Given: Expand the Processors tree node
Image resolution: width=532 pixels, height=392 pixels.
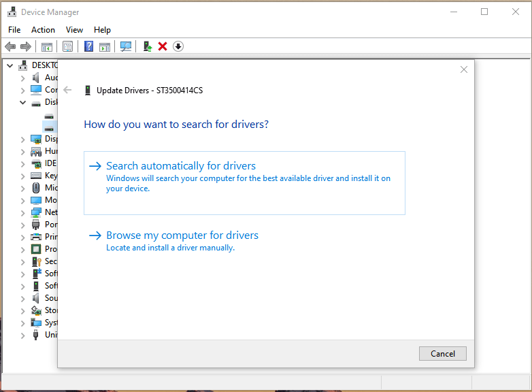Looking at the screenshot, I should coord(22,250).
